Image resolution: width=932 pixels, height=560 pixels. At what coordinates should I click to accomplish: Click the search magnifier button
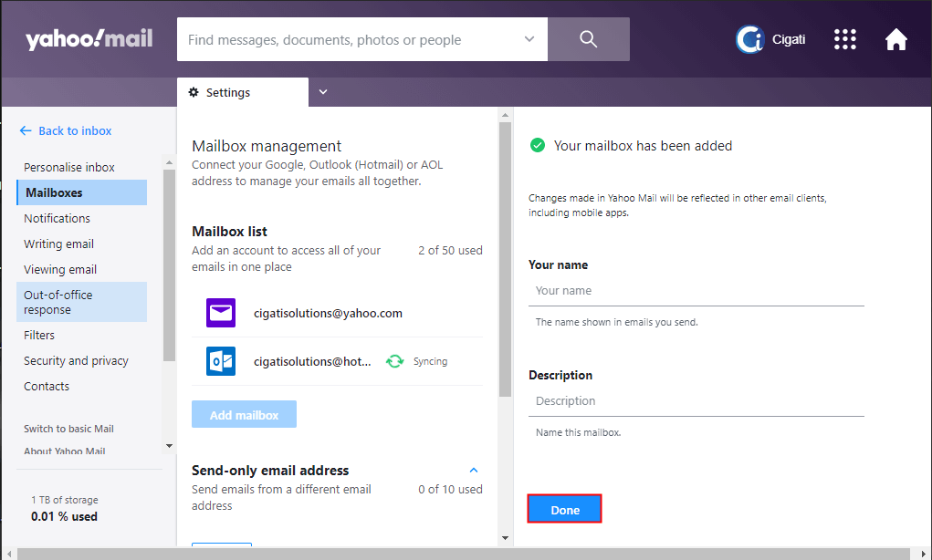589,39
